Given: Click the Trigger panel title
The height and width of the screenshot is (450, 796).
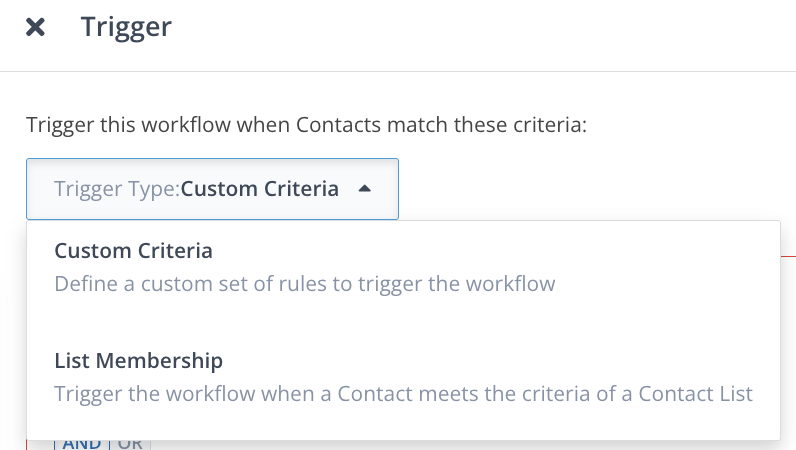Looking at the screenshot, I should tap(126, 27).
